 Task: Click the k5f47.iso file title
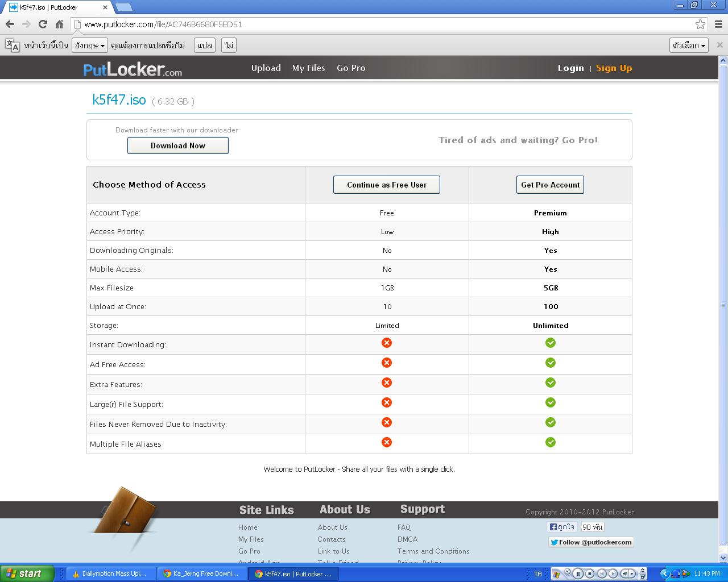[119, 99]
